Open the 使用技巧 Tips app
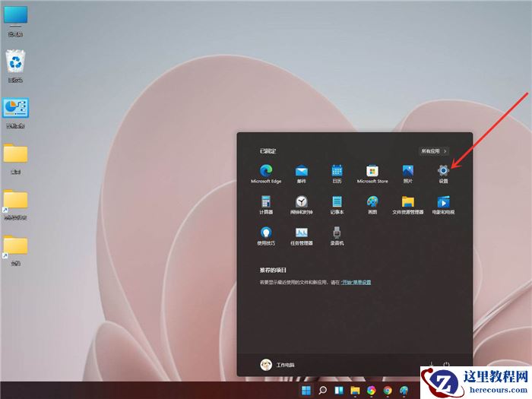This screenshot has height=399, width=532. click(x=266, y=236)
